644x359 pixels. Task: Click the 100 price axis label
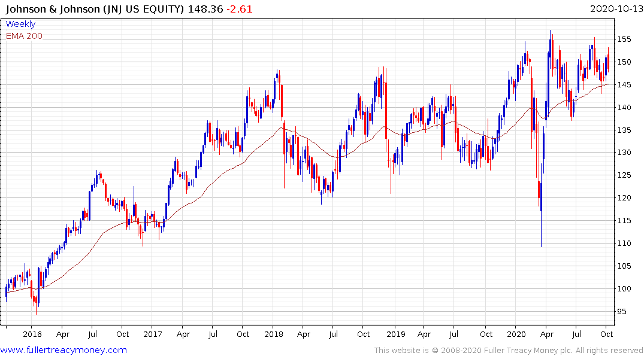pyautogui.click(x=624, y=289)
